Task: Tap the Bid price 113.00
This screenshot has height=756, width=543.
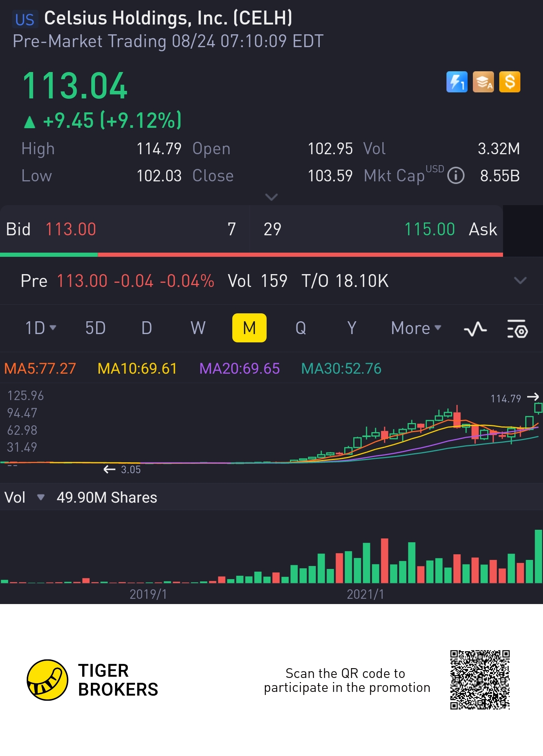Action: click(x=71, y=229)
